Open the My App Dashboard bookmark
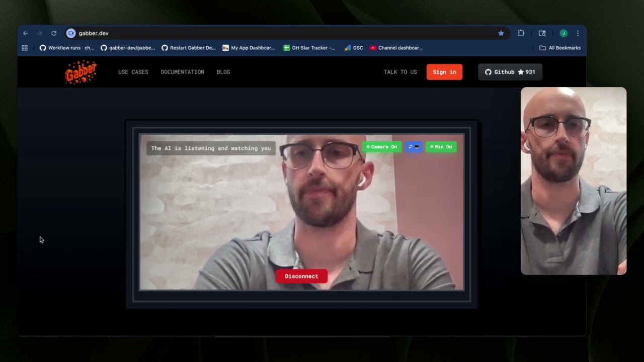 pyautogui.click(x=249, y=48)
